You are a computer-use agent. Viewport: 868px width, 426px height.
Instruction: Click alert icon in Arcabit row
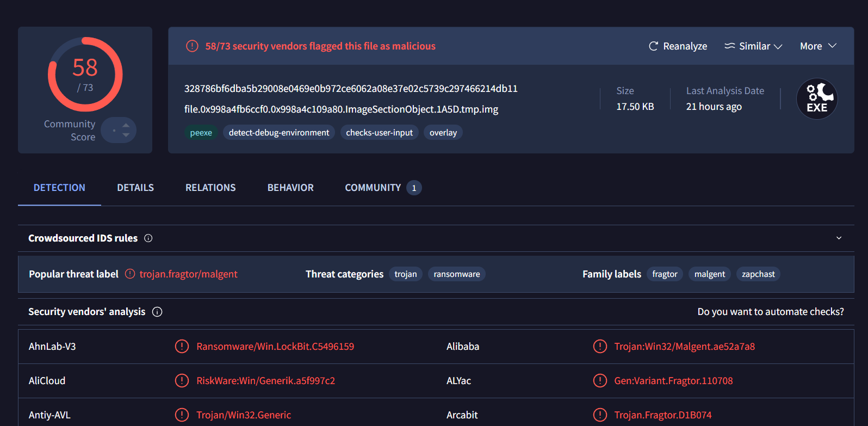600,415
